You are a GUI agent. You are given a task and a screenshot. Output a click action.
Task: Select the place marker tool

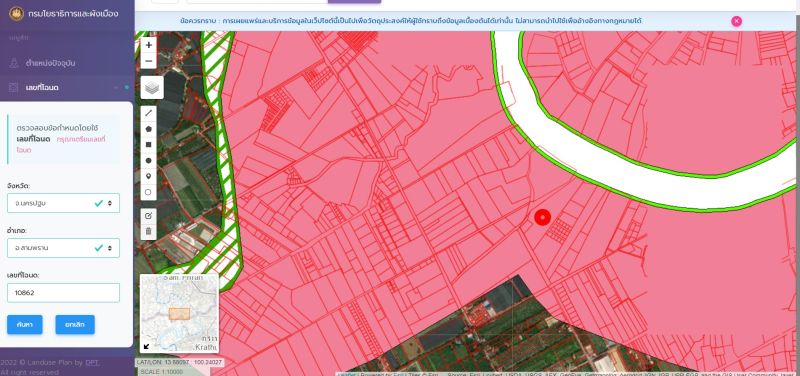click(148, 176)
